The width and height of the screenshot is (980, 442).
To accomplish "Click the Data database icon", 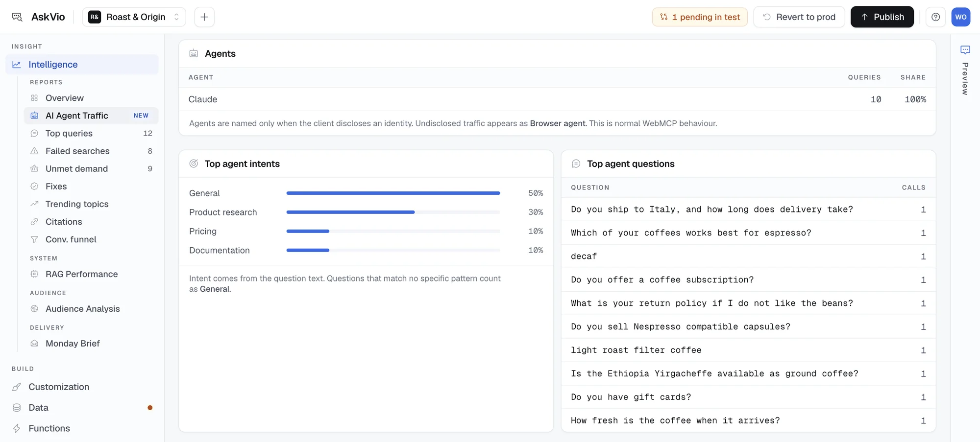I will tap(17, 408).
